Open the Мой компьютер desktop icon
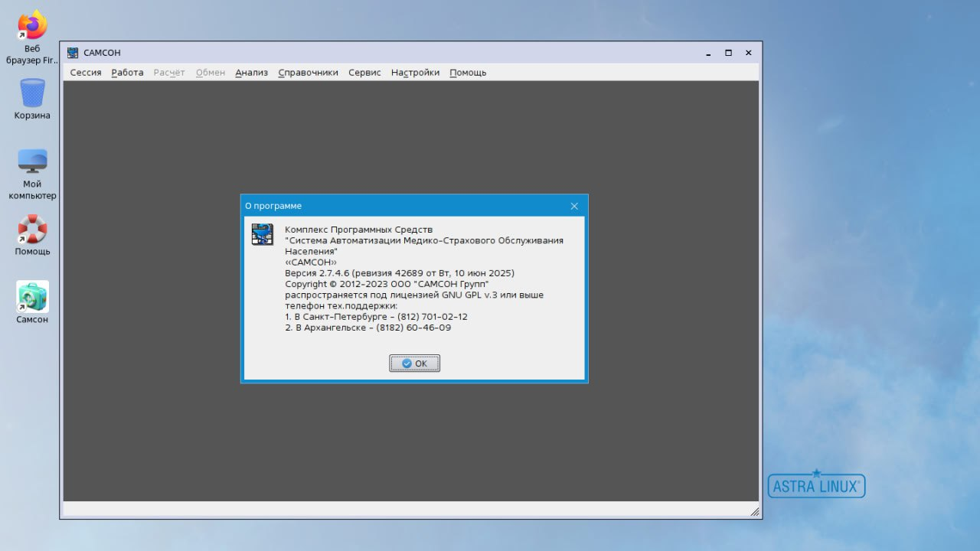 (x=32, y=161)
